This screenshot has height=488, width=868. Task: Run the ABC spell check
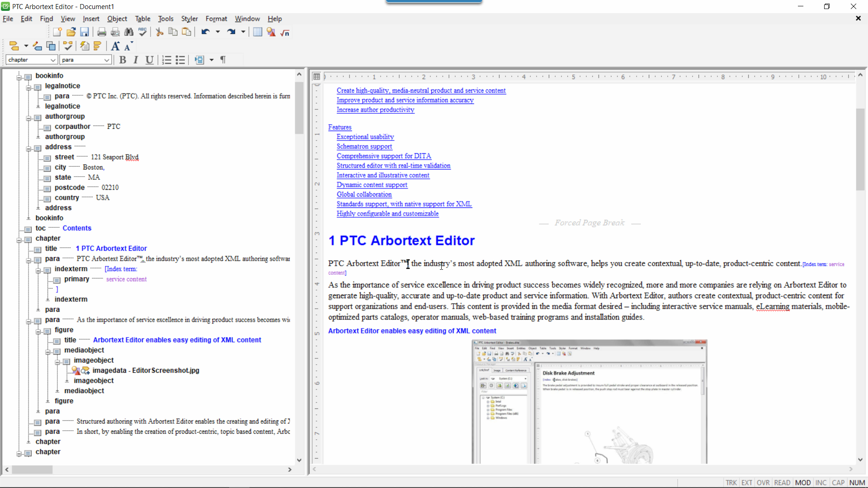142,32
